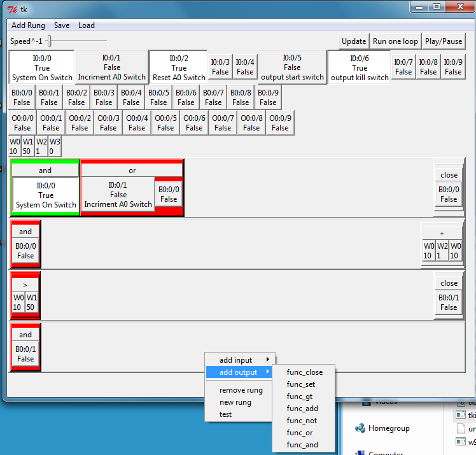Click the close header in third rung
This screenshot has width=476, height=455.
tap(449, 283)
